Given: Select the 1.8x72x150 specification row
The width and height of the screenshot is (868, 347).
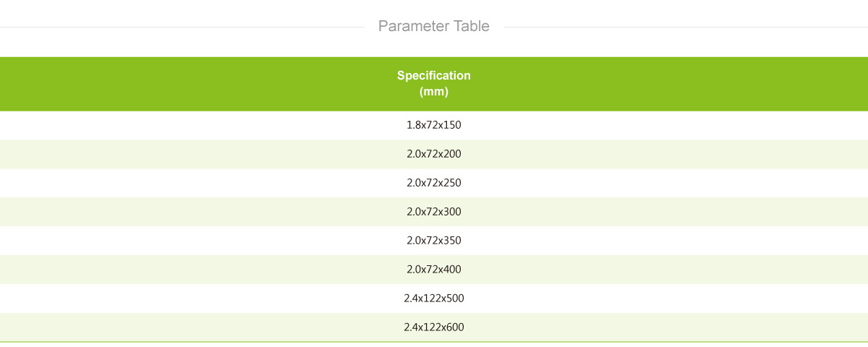Looking at the screenshot, I should 434,125.
